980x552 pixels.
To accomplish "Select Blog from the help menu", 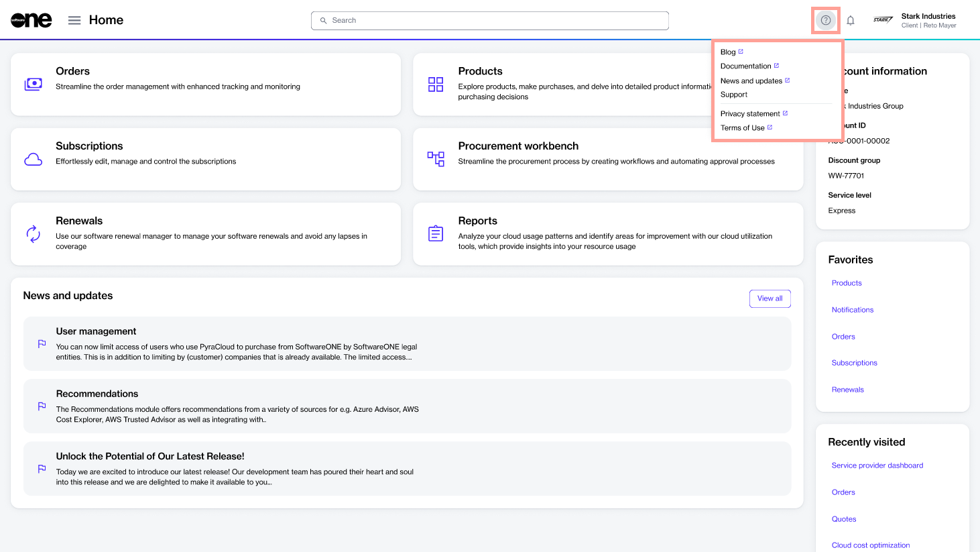I will pyautogui.click(x=729, y=52).
